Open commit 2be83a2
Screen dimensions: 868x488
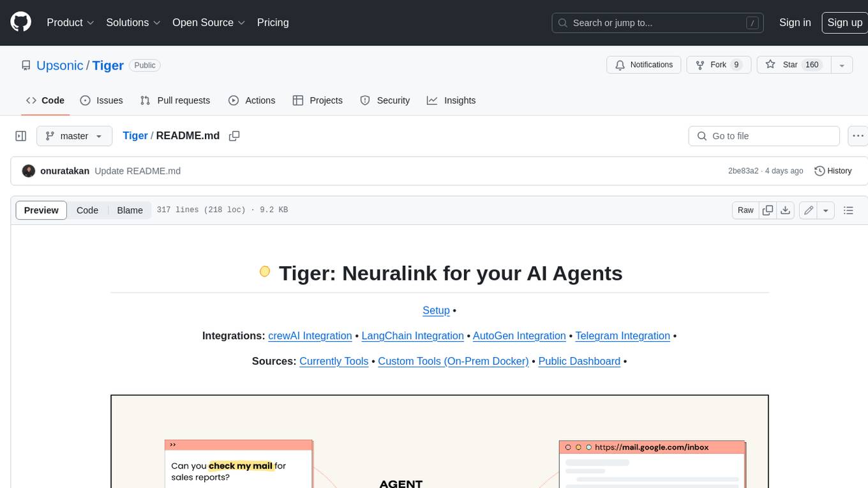[x=743, y=171]
